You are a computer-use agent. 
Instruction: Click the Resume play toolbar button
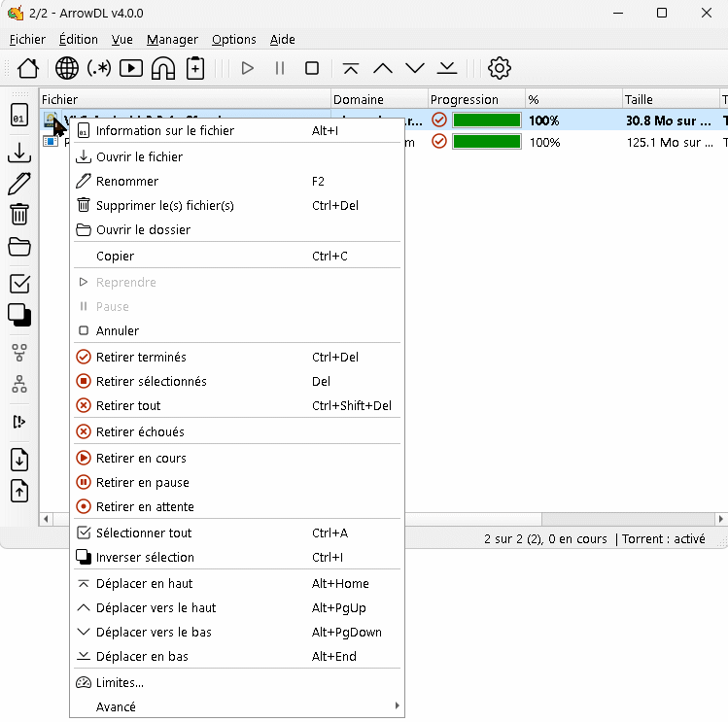tap(248, 68)
